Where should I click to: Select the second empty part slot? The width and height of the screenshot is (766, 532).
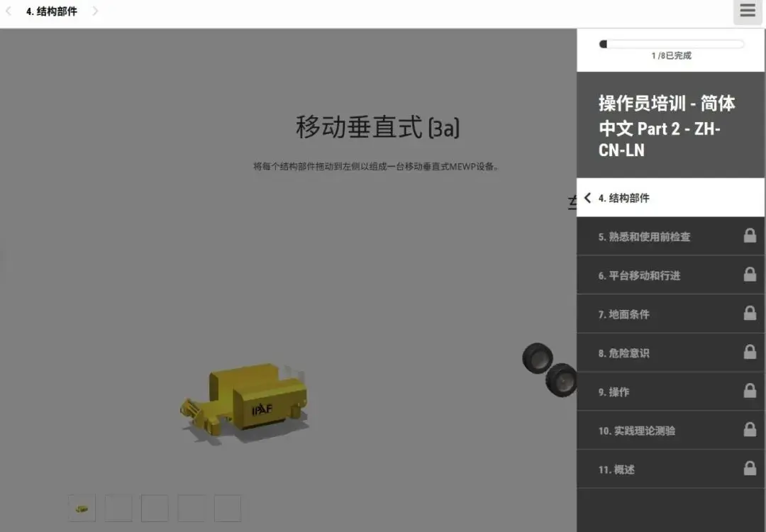pos(118,508)
